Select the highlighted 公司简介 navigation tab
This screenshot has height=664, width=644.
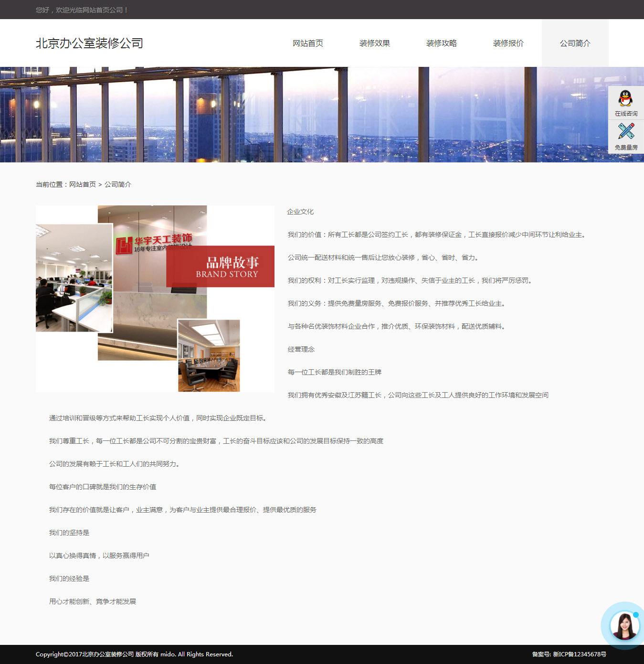tap(575, 43)
